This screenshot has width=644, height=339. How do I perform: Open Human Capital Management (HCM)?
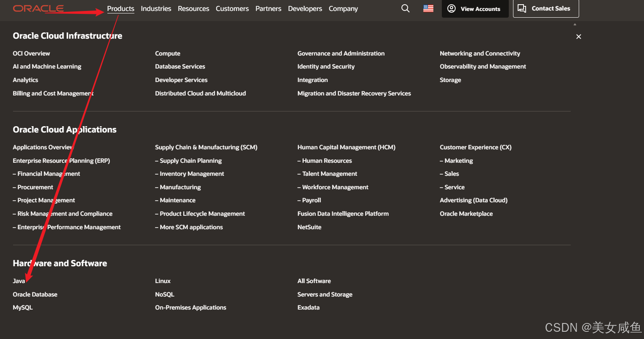coord(346,147)
